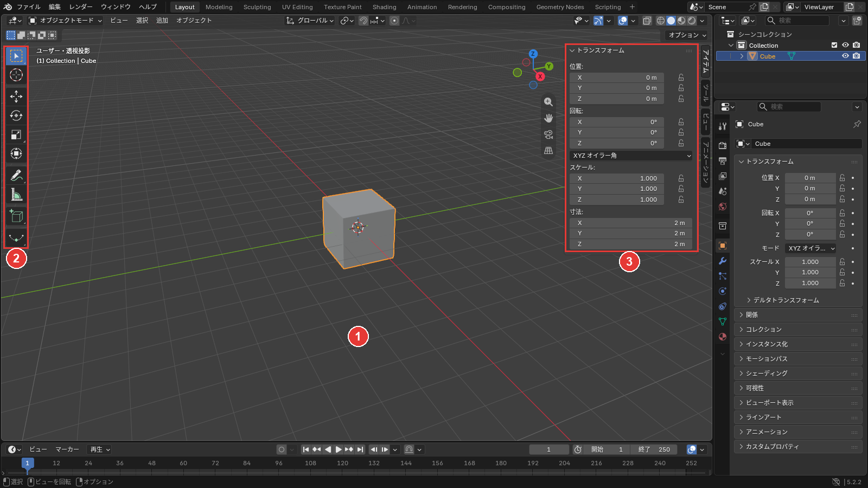Viewport: 868px width, 488px height.
Task: Lock location X in Transform sidebar
Action: coord(681,78)
